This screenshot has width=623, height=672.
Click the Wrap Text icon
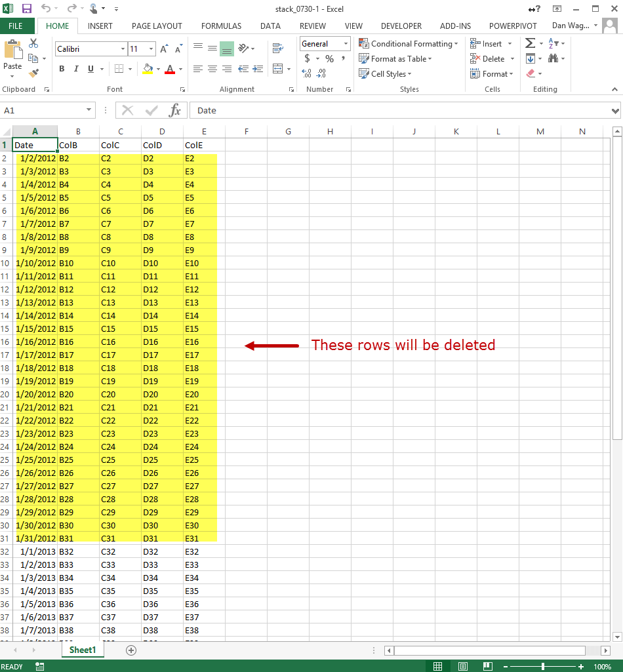(278, 49)
